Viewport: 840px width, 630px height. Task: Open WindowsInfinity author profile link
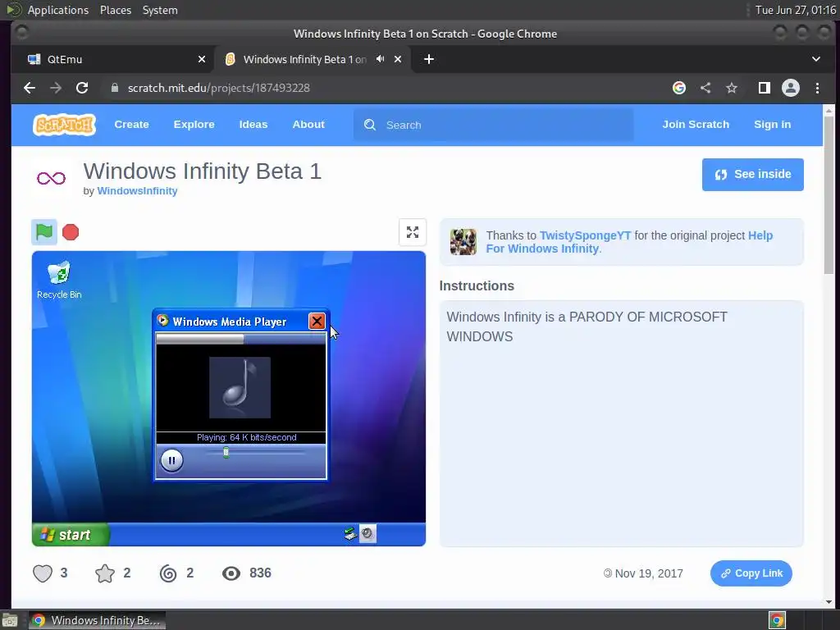tap(137, 190)
